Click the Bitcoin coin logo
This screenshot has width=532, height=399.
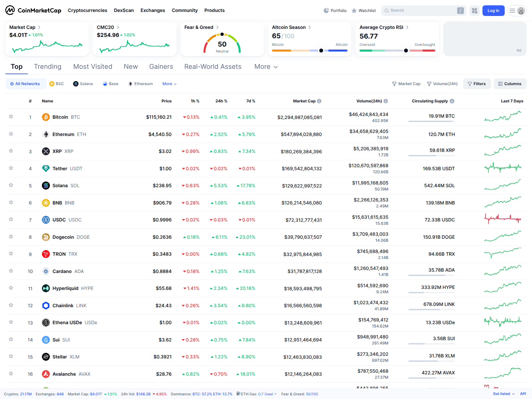coord(46,117)
